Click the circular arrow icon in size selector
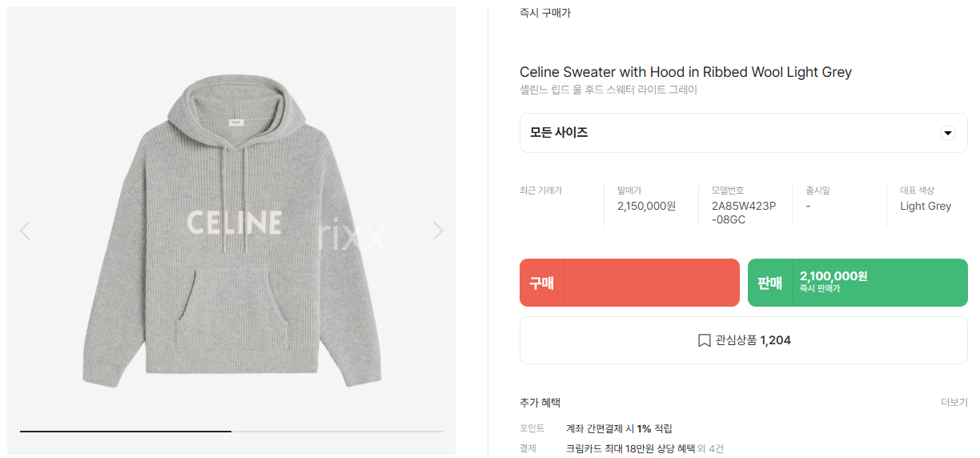Viewport: 980px width, 458px height. click(x=947, y=133)
